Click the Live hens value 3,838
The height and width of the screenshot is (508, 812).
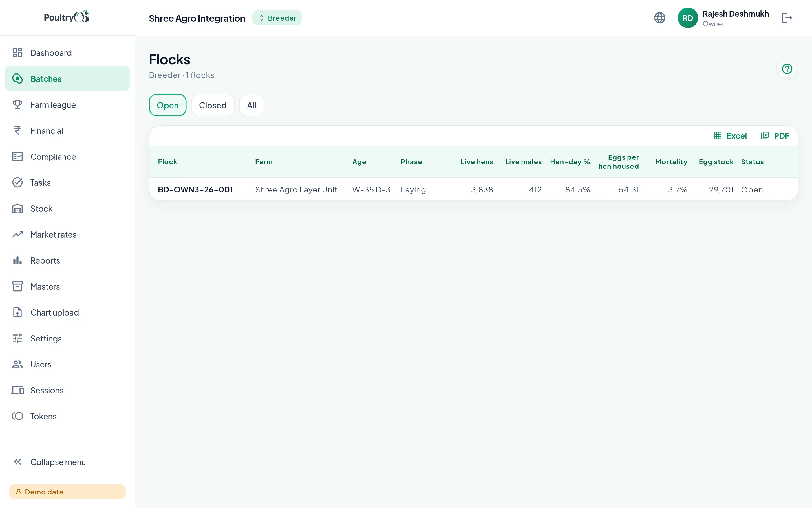[x=482, y=189]
